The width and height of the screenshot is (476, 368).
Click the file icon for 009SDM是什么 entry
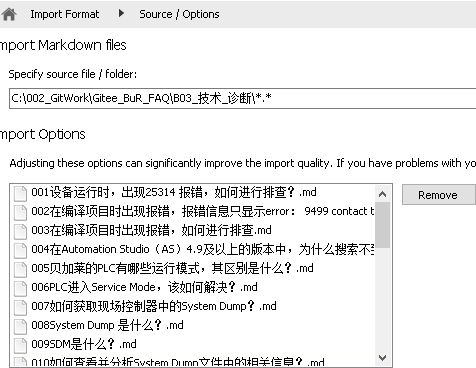pyautogui.click(x=20, y=345)
